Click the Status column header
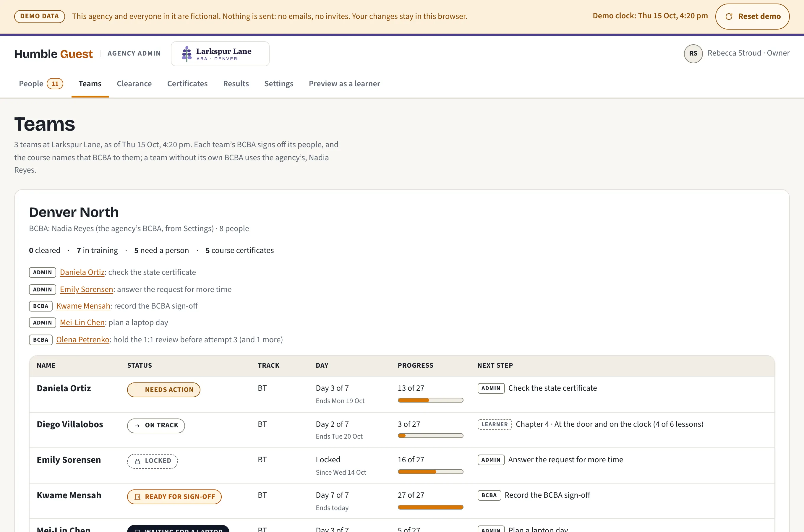Image resolution: width=804 pixels, height=532 pixels. (x=140, y=365)
